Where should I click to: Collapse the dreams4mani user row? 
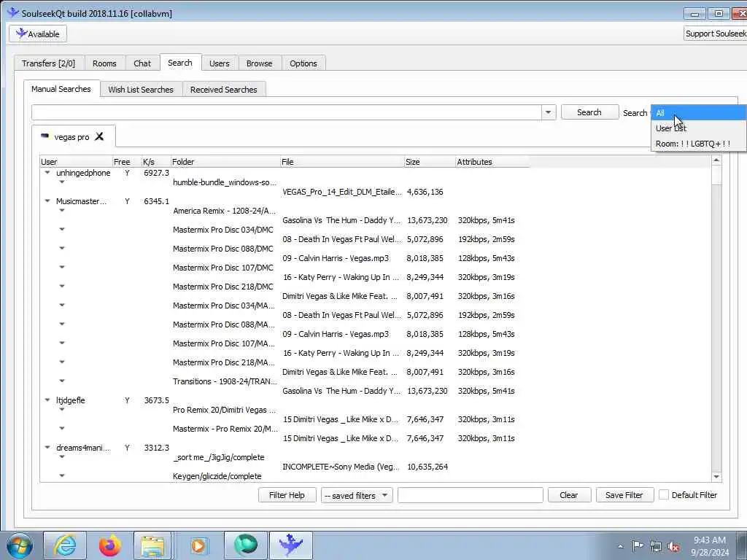[47, 448]
